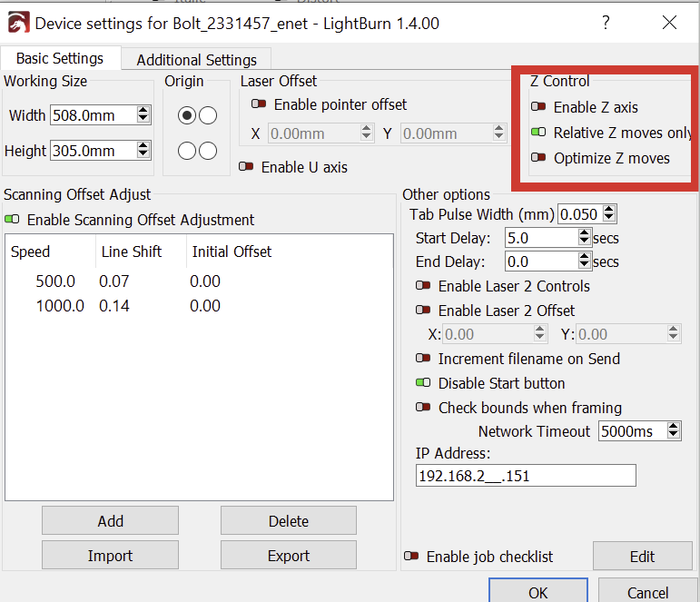700x602 pixels.
Task: Close the Device settings dialog
Action: (x=669, y=23)
